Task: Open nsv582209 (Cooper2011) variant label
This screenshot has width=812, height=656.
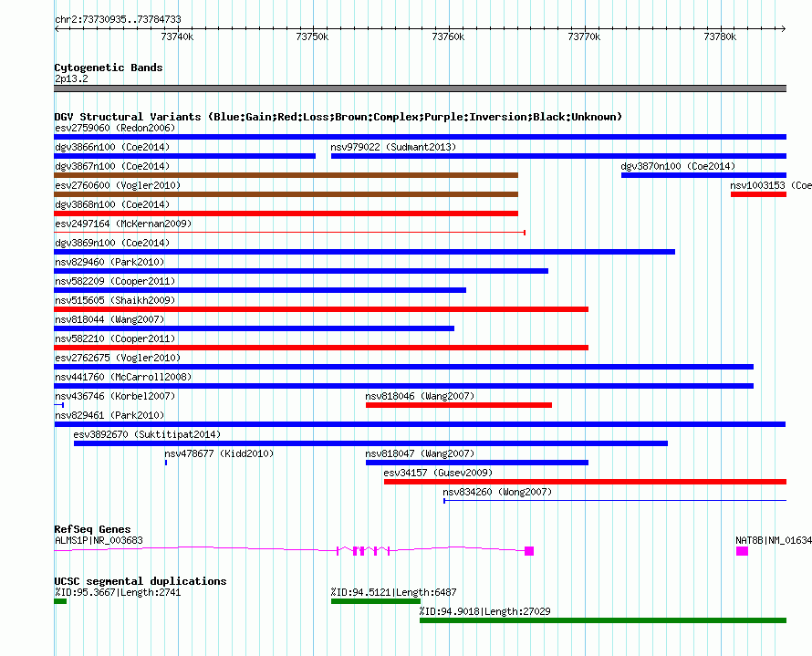Action: point(115,281)
